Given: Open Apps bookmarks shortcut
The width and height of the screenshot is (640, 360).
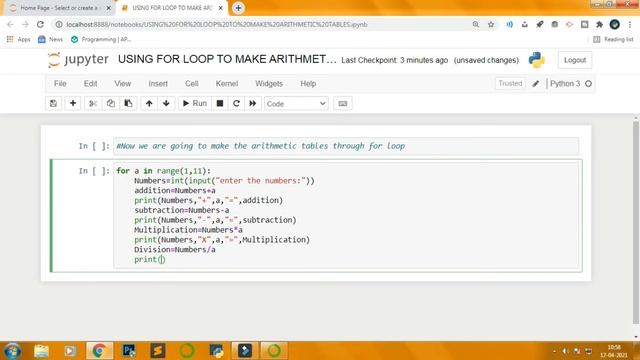Looking at the screenshot, I should pyautogui.click(x=18, y=40).
